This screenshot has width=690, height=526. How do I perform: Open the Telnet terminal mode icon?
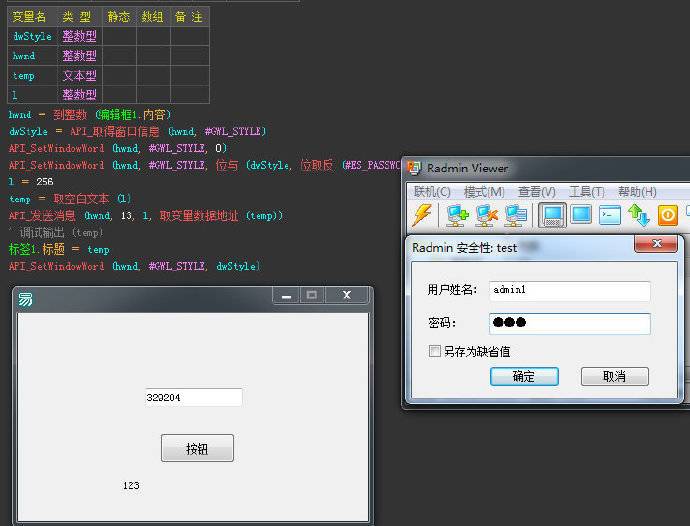610,214
